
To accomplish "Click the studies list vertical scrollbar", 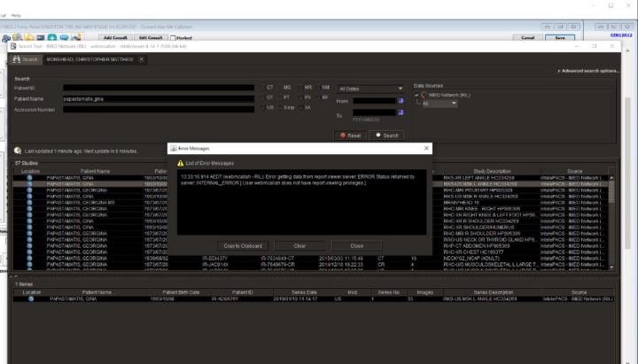I will click(x=611, y=221).
